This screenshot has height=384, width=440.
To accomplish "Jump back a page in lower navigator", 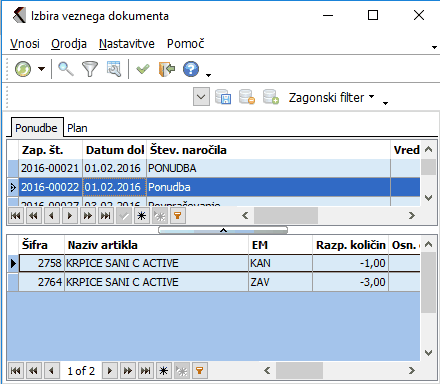I will 33,371.
